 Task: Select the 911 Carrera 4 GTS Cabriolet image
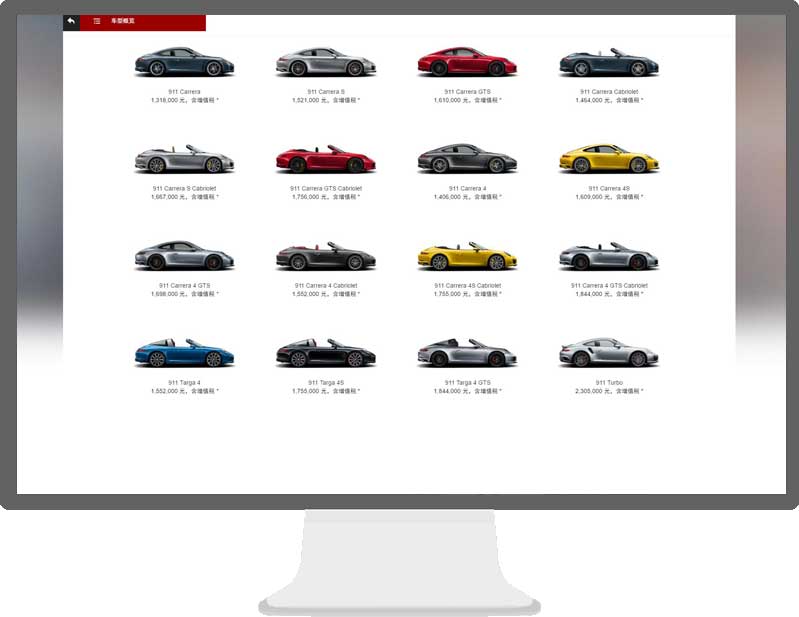[x=609, y=256]
